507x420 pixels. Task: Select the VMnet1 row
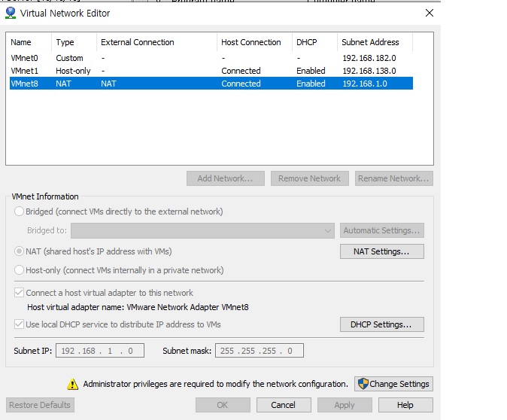pos(211,71)
